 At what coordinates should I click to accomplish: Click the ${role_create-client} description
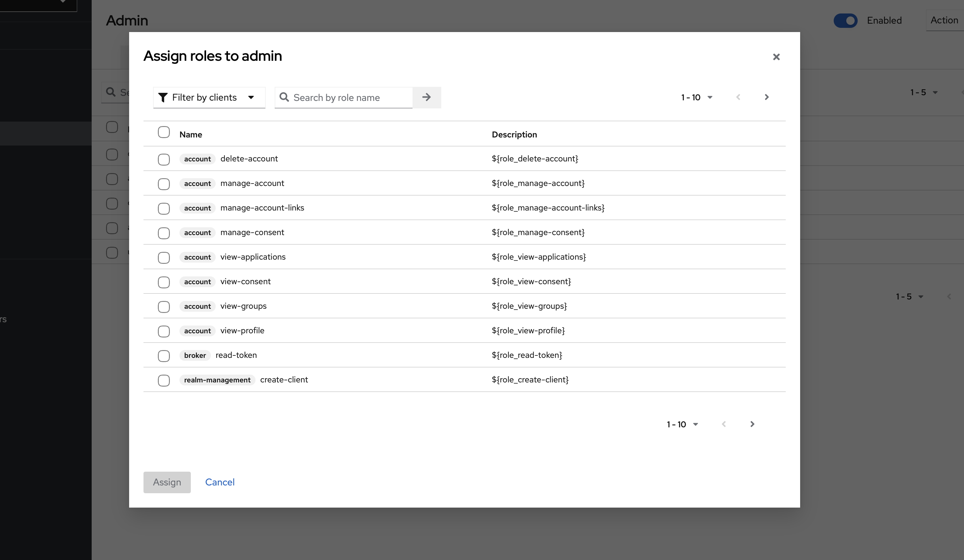(x=530, y=379)
